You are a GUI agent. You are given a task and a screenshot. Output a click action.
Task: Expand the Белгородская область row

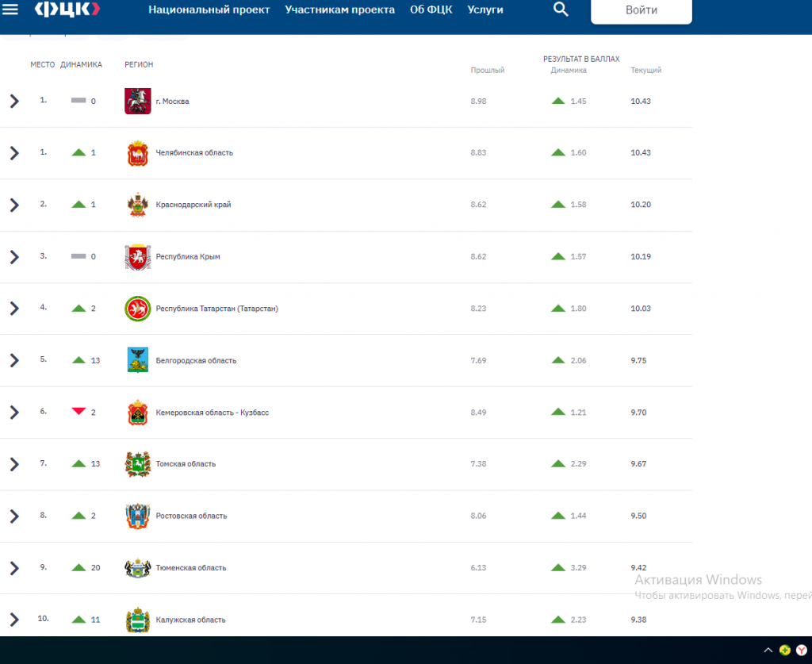pyautogui.click(x=14, y=360)
